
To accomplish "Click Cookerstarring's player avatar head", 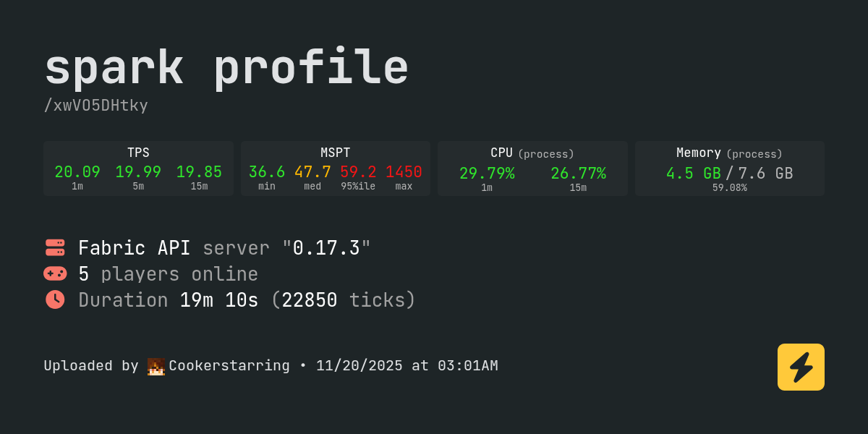I will coord(156,366).
